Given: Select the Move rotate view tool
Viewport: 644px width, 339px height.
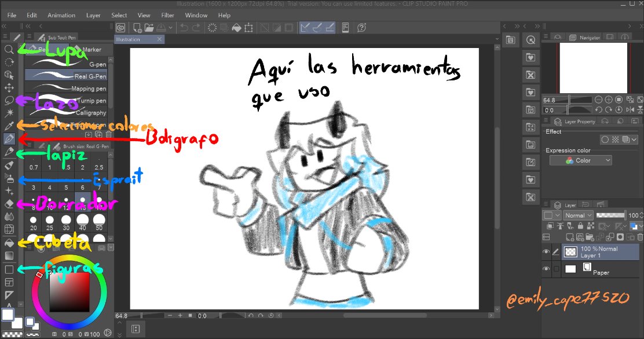Looking at the screenshot, I should click(9, 62).
